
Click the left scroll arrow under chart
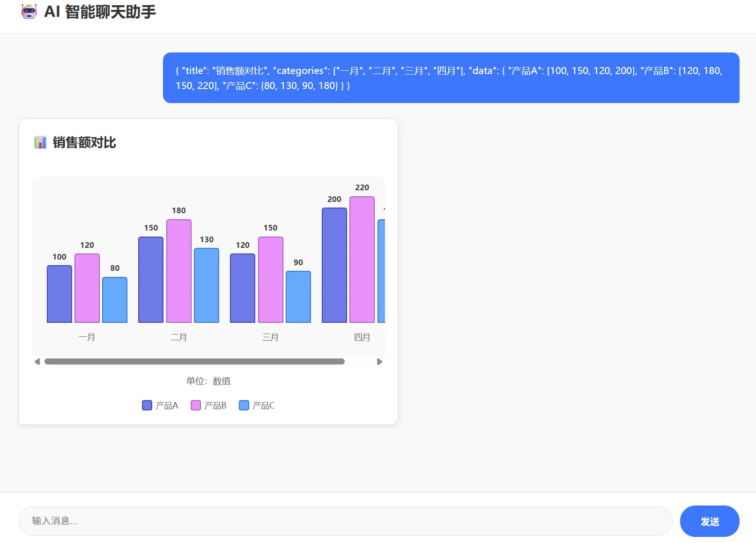[x=37, y=362]
